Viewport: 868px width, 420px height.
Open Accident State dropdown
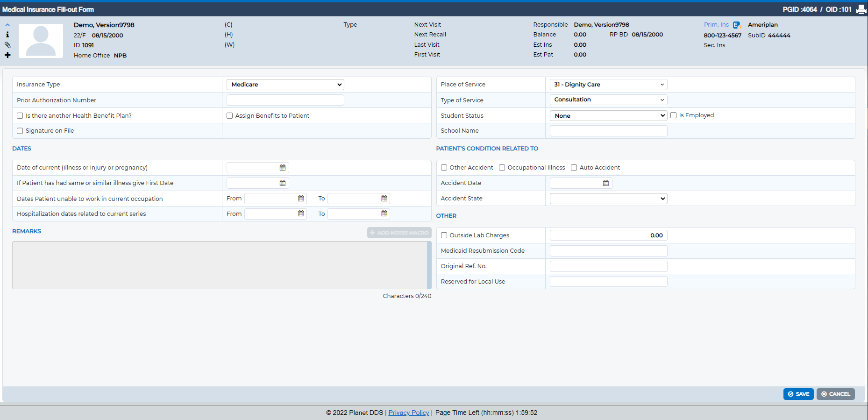tap(609, 199)
